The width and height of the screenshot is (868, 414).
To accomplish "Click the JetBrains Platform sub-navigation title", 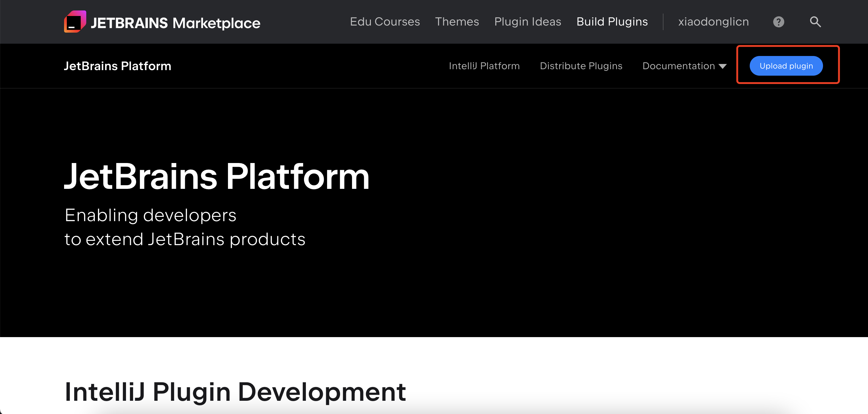I will point(117,66).
